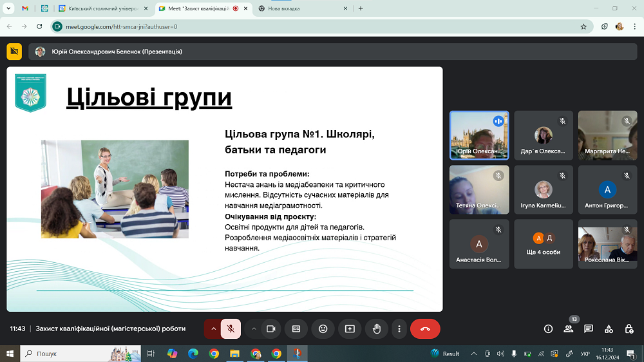Expand the camera video settings arrow
Viewport: 644px width, 362px height.
click(254, 329)
